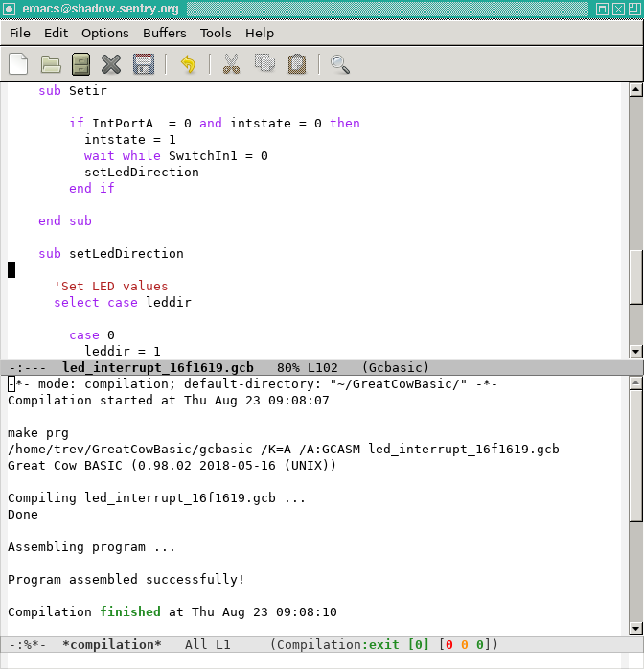Click compilation pane scrollbar down arrow
Viewport: 644px width, 669px height.
(636, 628)
